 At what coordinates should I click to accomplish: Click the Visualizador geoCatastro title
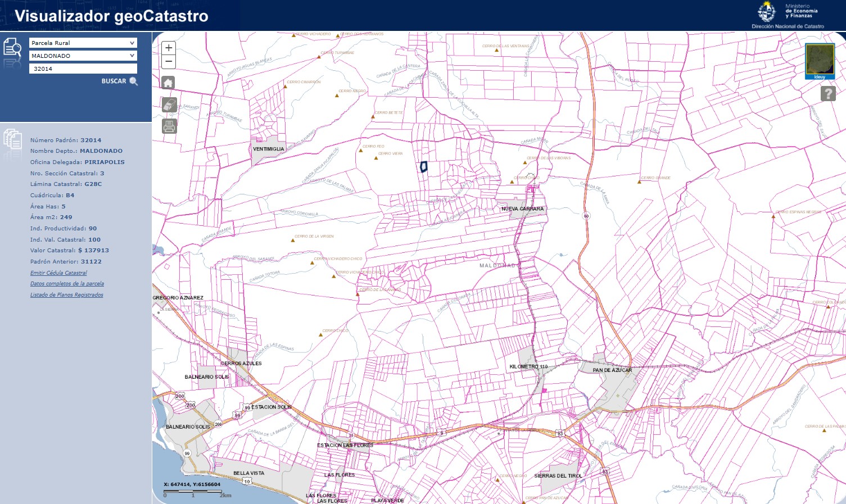coord(111,16)
